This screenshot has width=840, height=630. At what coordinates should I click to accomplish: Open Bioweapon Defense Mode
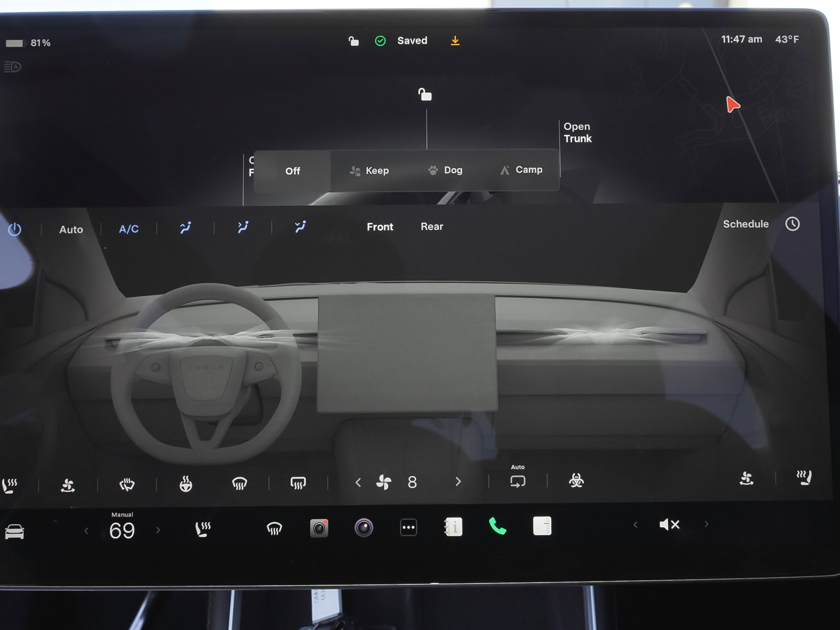coord(576,482)
